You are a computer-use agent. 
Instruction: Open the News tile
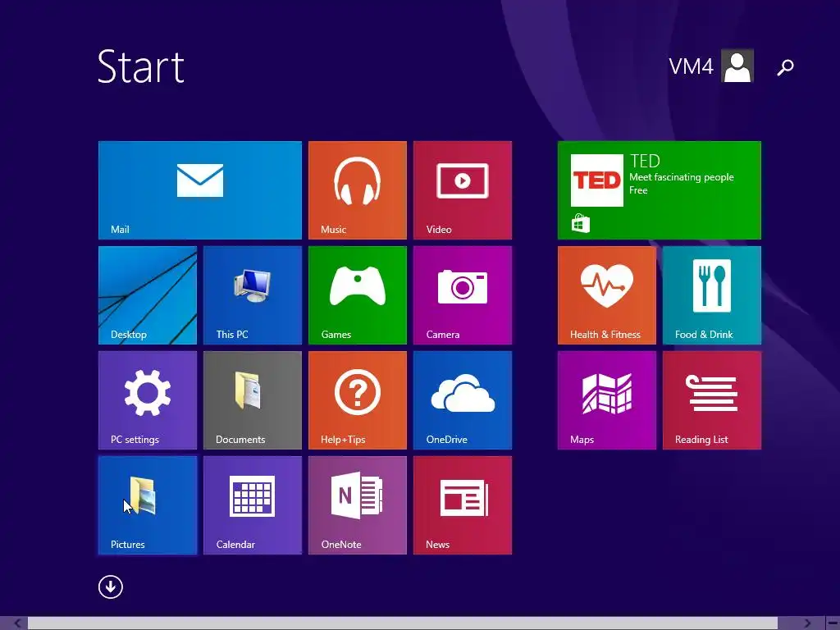[x=463, y=505]
